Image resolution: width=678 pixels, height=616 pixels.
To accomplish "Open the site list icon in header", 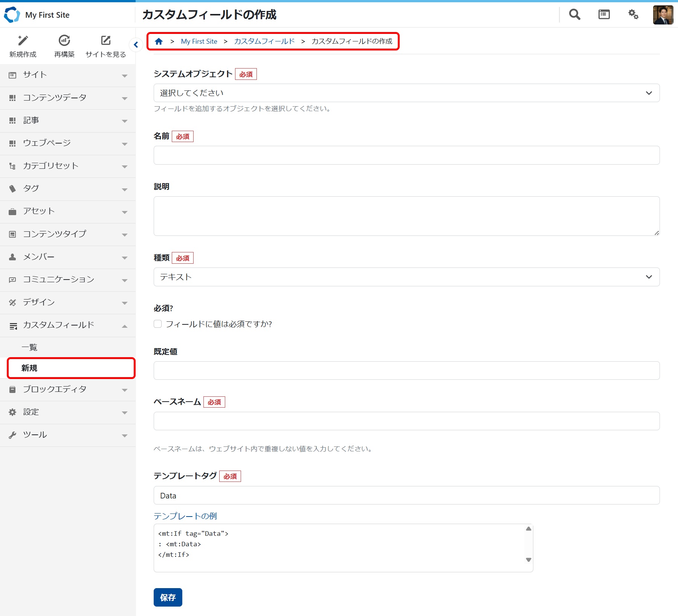I will click(604, 14).
